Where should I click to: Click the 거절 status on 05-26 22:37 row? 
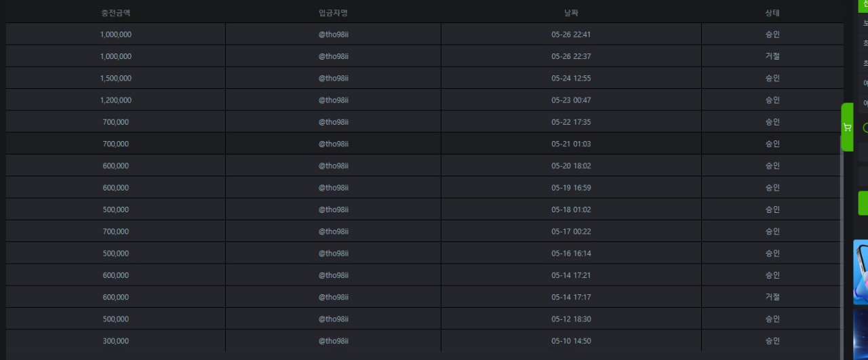click(x=772, y=56)
